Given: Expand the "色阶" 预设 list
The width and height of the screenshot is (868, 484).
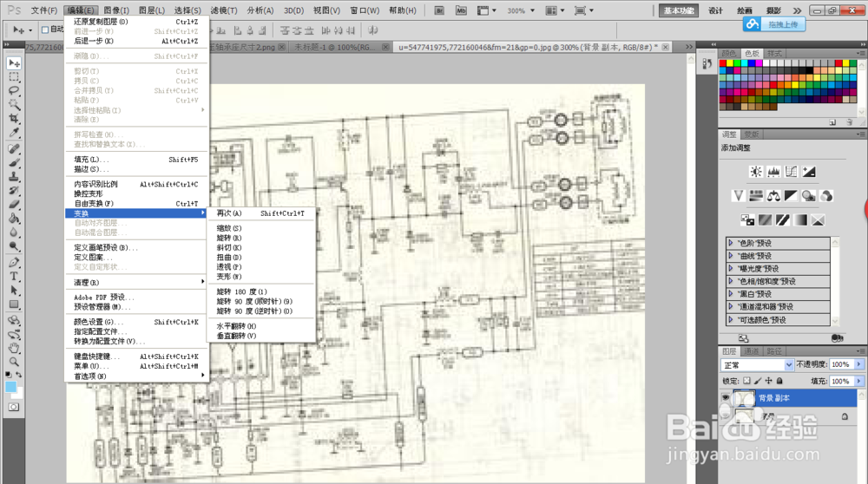Looking at the screenshot, I should click(731, 243).
